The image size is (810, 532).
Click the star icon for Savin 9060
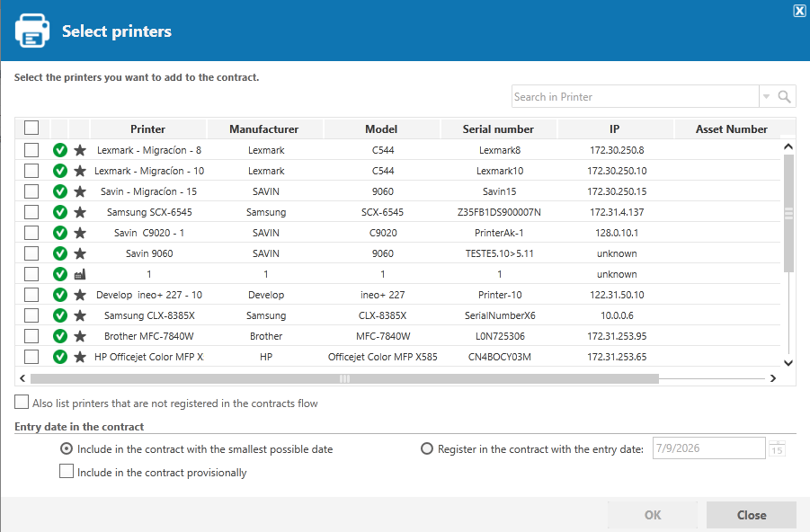tap(80, 253)
